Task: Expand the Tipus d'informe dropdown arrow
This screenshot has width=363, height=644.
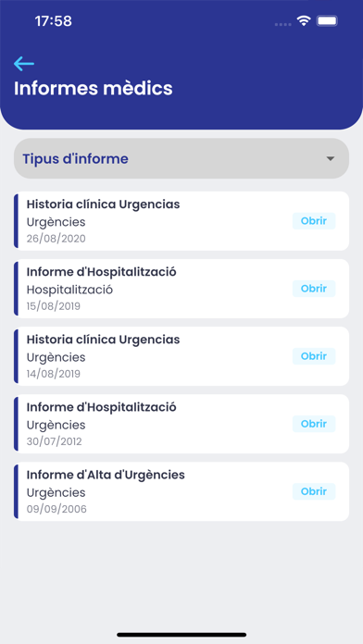Action: pos(330,159)
